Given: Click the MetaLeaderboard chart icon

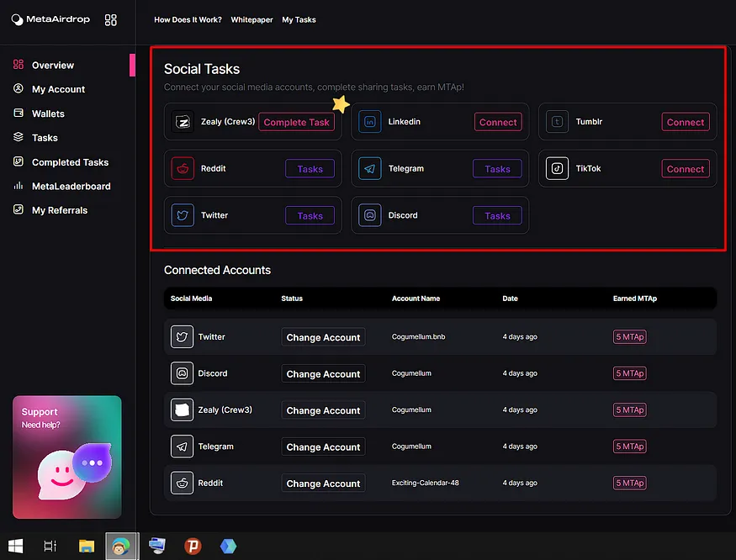Looking at the screenshot, I should (19, 186).
